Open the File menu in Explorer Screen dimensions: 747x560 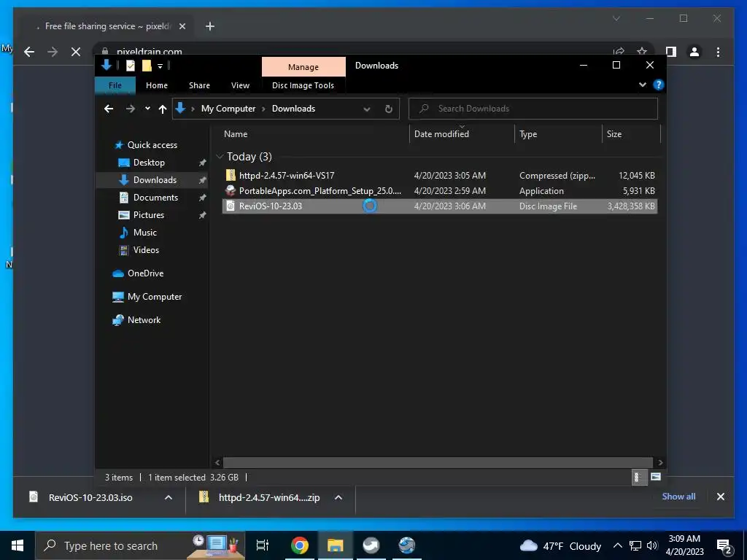tap(115, 85)
